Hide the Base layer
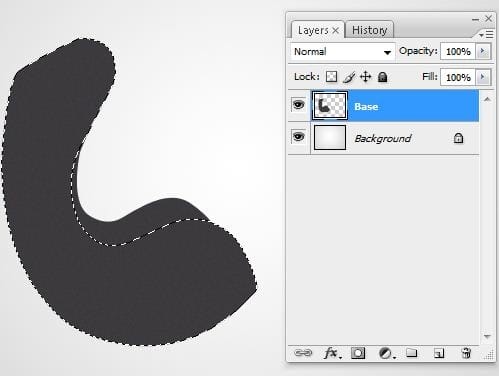 298,105
